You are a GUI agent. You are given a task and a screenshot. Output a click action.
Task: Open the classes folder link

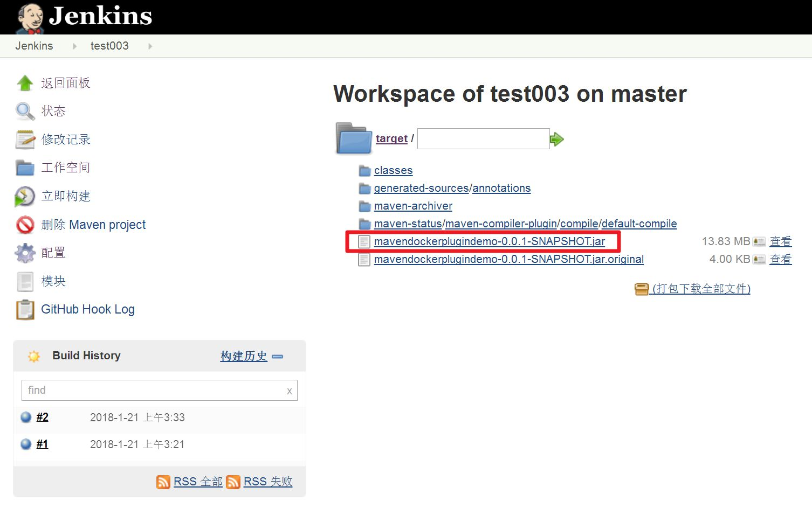[x=393, y=170]
